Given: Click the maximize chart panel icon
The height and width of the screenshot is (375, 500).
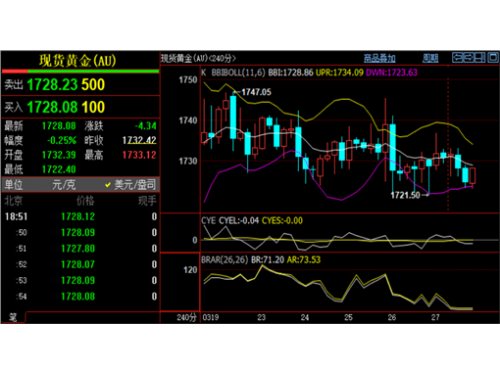Looking at the screenshot, I should tap(493, 58).
